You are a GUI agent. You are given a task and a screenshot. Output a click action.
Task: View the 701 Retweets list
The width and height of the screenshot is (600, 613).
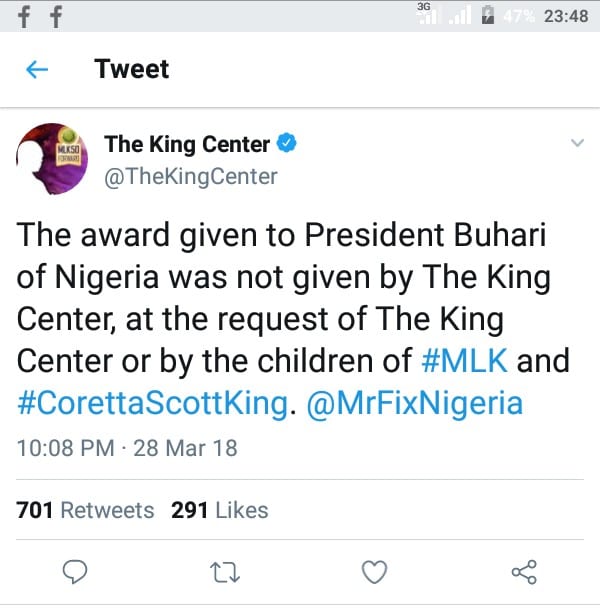pyautogui.click(x=86, y=510)
